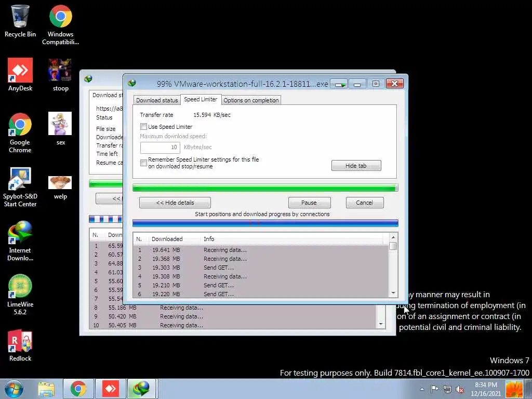
Task: Select connection row with 19.368 MB
Action: click(x=261, y=259)
